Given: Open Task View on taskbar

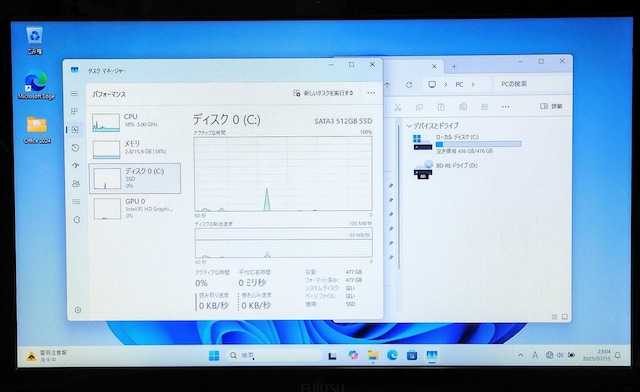Looking at the screenshot, I should click(x=332, y=356).
